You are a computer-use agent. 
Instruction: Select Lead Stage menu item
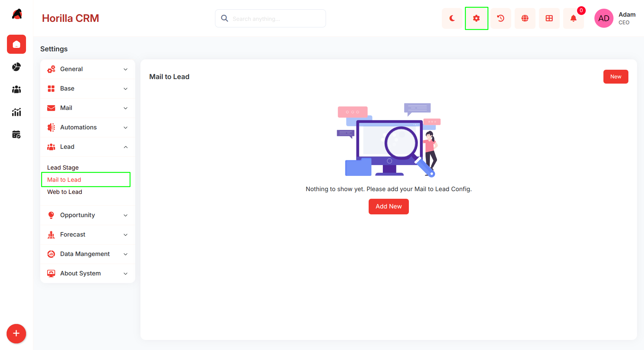click(63, 168)
